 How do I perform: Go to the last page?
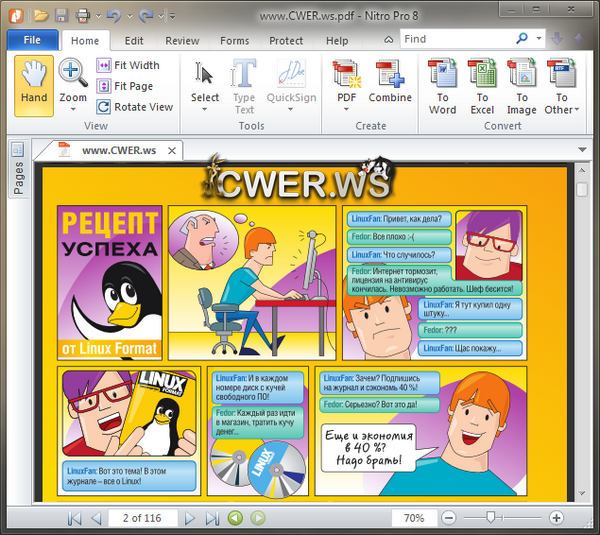[212, 518]
